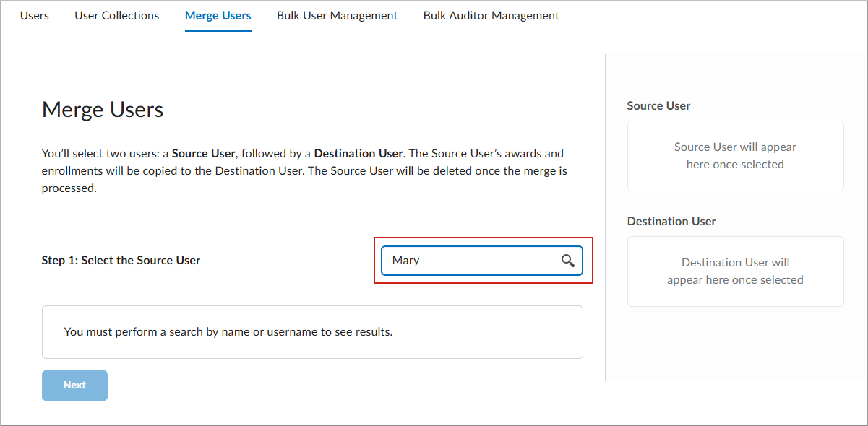
Task: Click the Source User placeholder panel
Action: pyautogui.click(x=735, y=156)
